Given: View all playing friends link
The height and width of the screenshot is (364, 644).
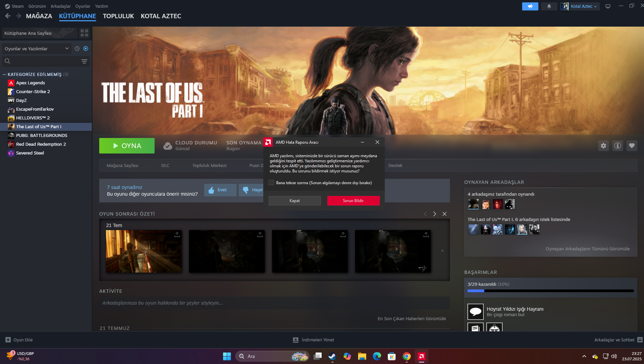Looking at the screenshot, I should (588, 249).
